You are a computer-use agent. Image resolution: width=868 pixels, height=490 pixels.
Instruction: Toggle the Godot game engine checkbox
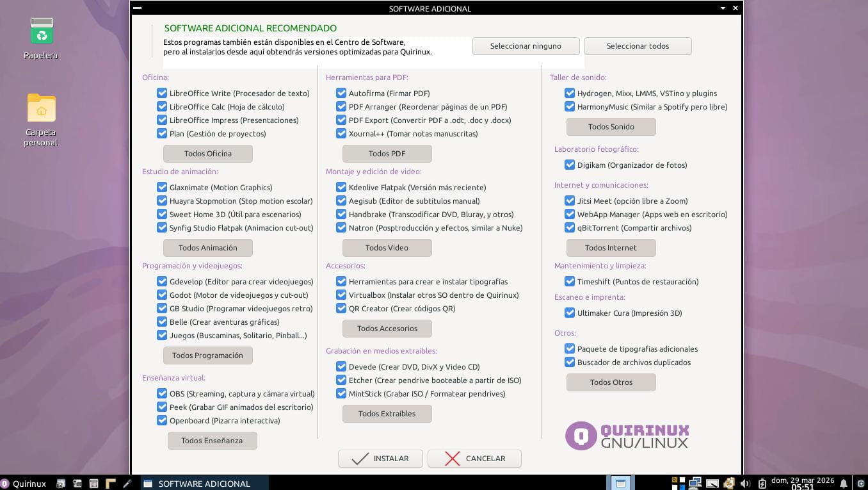162,295
